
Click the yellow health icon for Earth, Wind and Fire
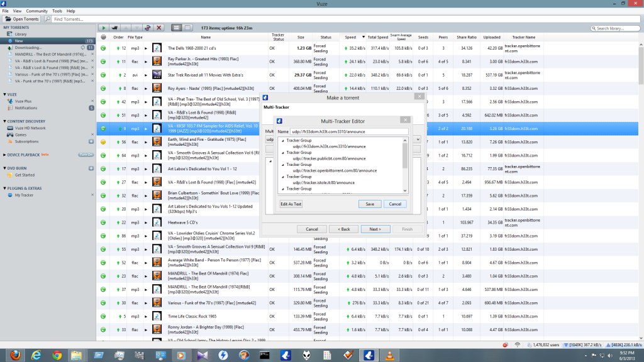[103, 142]
